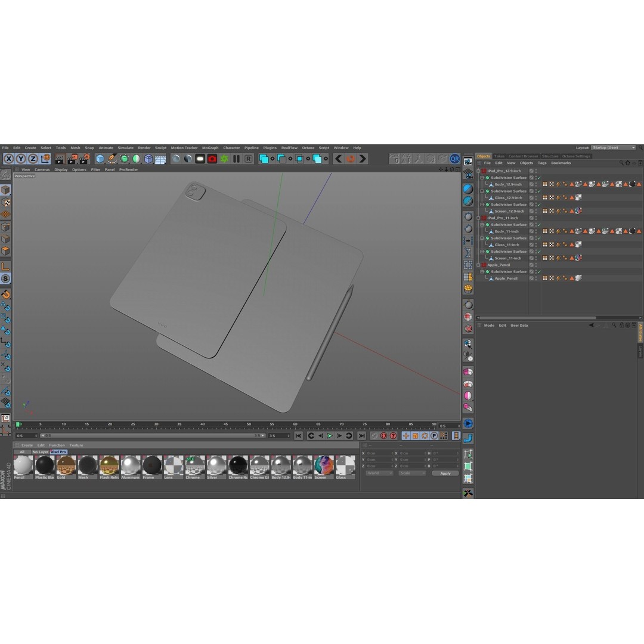Open the MoGraph menu
This screenshot has width=644, height=644.
pyautogui.click(x=210, y=148)
